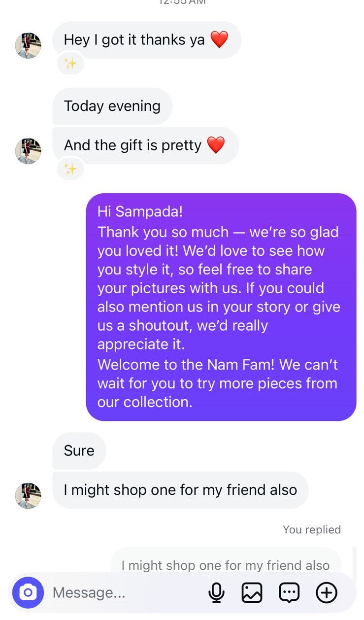Open profile picture beside "Hey I got it" message
The image size is (364, 620).
28,46
